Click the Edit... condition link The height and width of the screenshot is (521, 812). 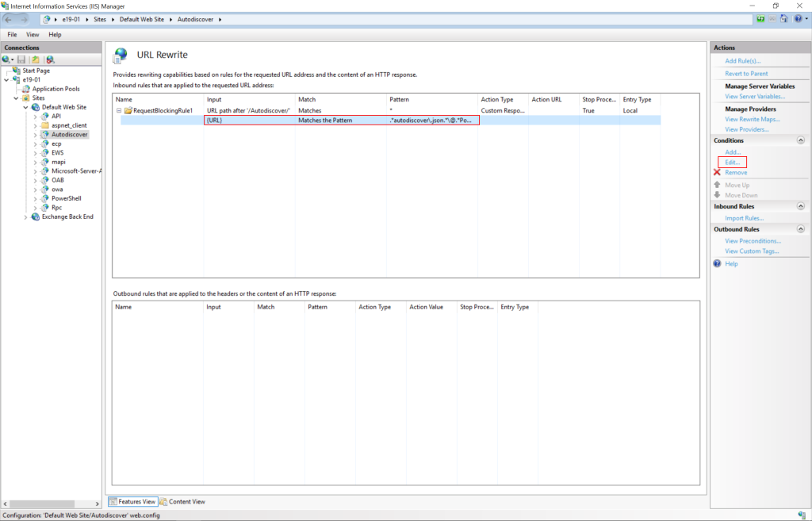(x=732, y=163)
